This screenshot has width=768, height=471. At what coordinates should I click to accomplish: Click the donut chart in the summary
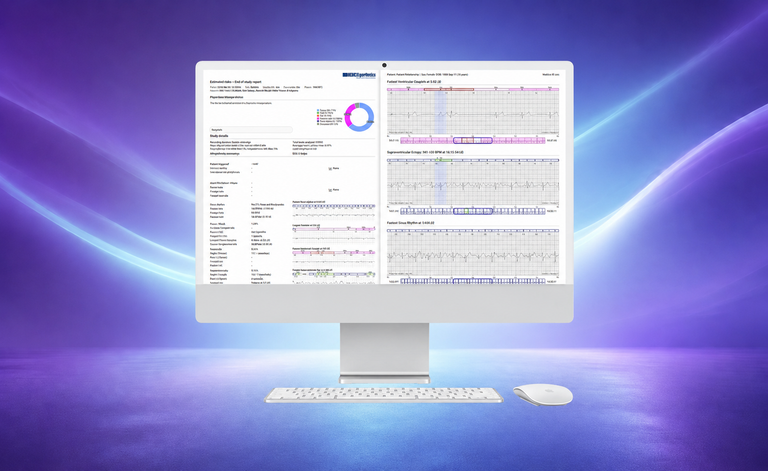359,117
